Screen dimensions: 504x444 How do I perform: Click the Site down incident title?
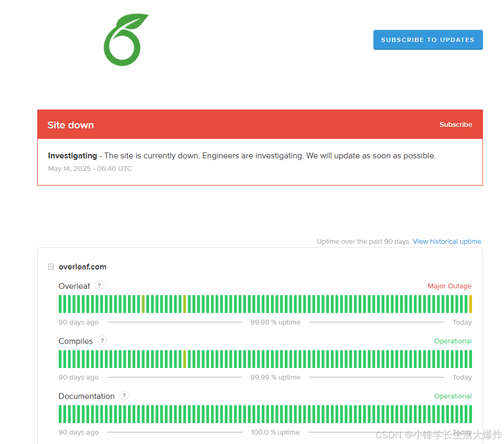[x=71, y=125]
